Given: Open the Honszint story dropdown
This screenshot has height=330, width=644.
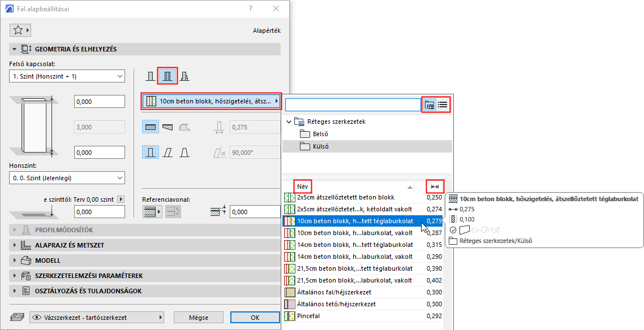Looking at the screenshot, I should (x=67, y=178).
